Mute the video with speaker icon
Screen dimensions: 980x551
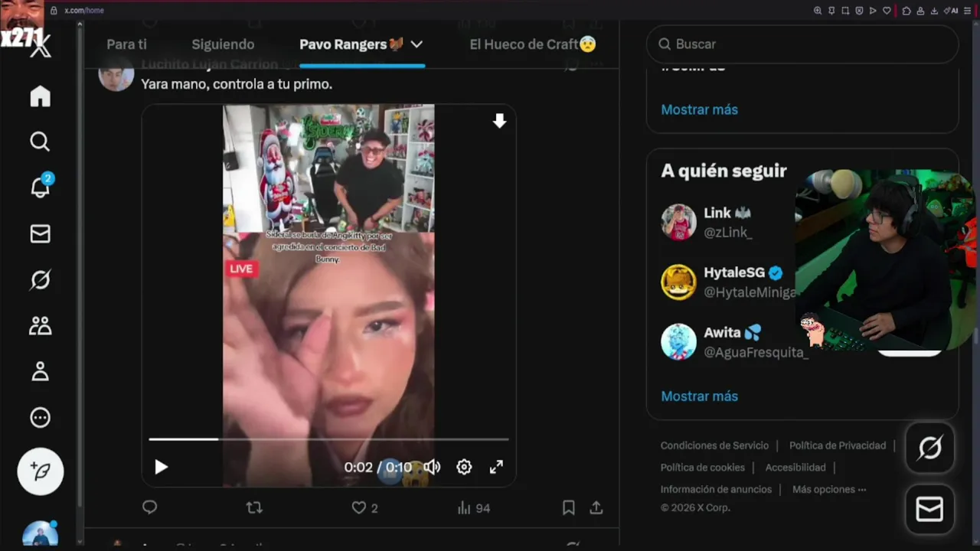[433, 467]
